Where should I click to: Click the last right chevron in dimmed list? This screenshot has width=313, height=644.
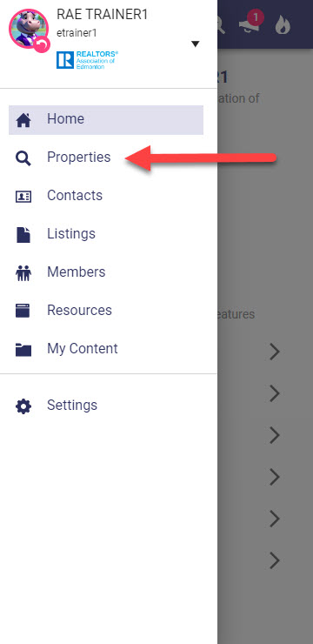(275, 560)
